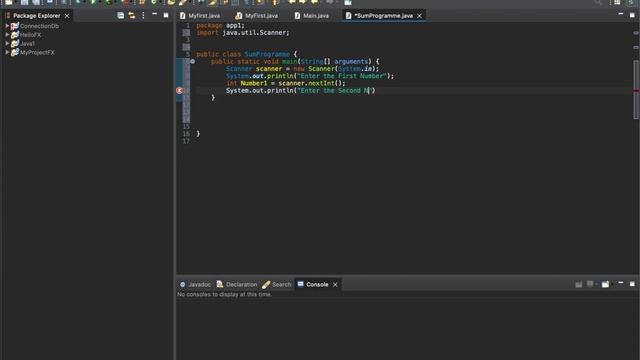640x360 pixels.
Task: Expand the HelloFX project arrow
Action: (7, 35)
